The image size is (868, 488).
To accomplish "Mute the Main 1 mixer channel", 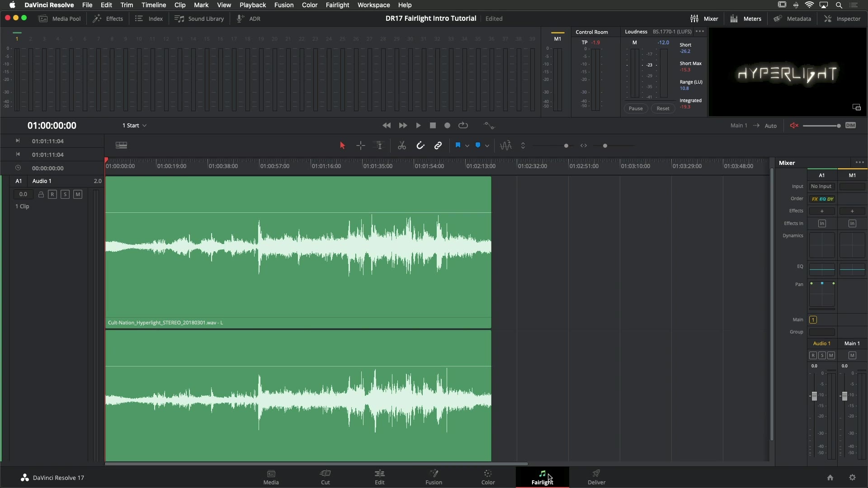I will [852, 356].
